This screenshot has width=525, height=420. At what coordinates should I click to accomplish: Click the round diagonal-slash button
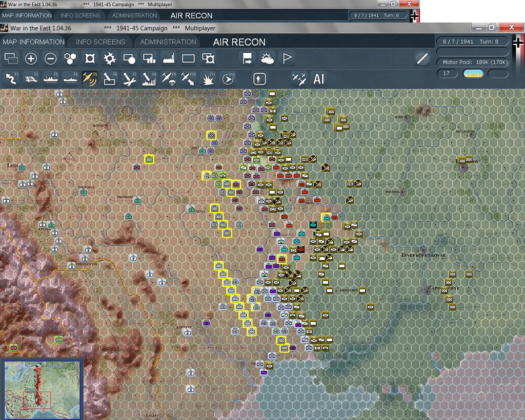(x=422, y=58)
